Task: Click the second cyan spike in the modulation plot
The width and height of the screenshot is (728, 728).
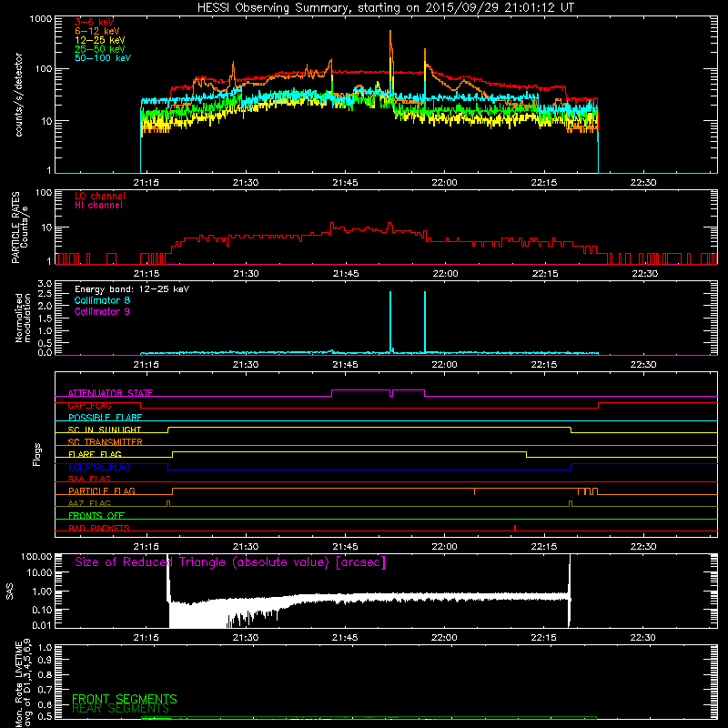Action: [x=425, y=321]
